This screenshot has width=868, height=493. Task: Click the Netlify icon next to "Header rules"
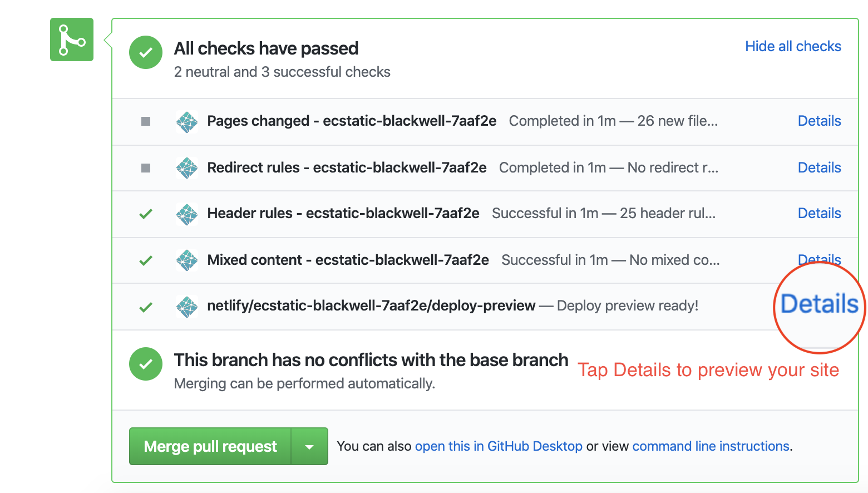pos(187,214)
